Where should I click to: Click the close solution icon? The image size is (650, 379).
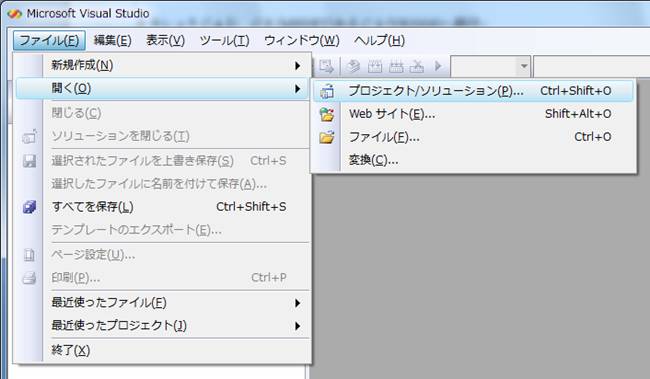coord(29,136)
